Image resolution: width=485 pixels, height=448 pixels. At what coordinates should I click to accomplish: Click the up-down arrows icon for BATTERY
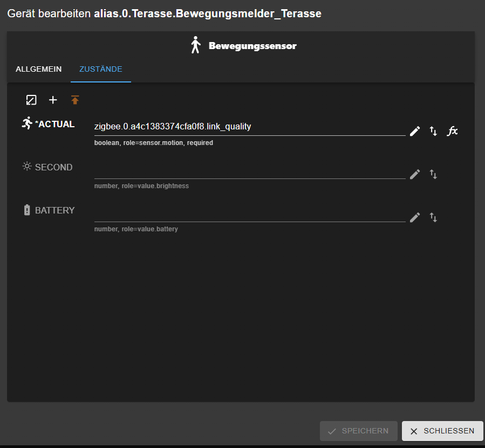pyautogui.click(x=433, y=217)
